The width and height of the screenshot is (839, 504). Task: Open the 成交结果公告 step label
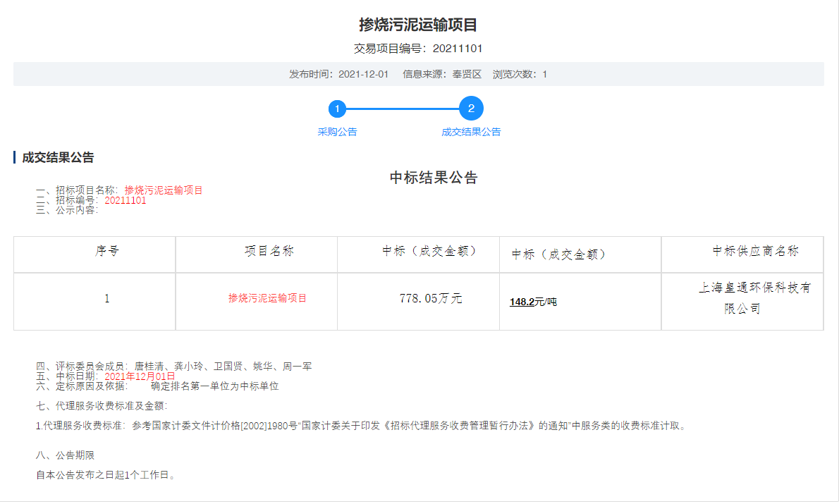(471, 132)
